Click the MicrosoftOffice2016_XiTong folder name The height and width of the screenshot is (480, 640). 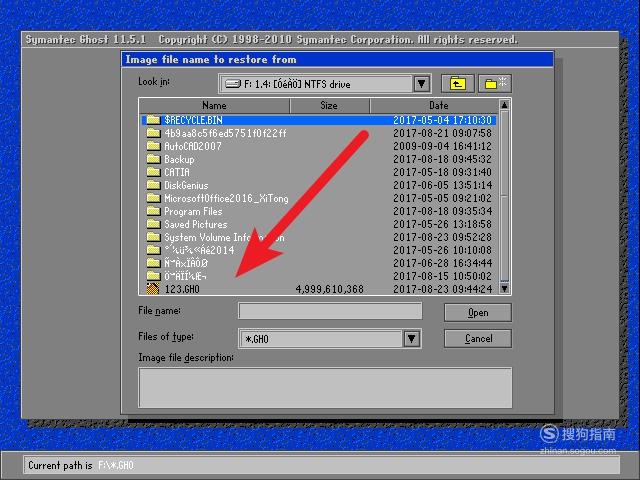click(226, 198)
